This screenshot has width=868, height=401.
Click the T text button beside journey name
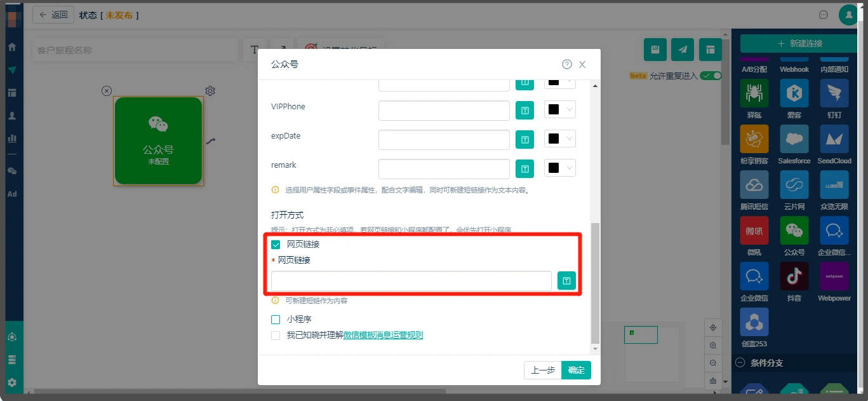(255, 50)
